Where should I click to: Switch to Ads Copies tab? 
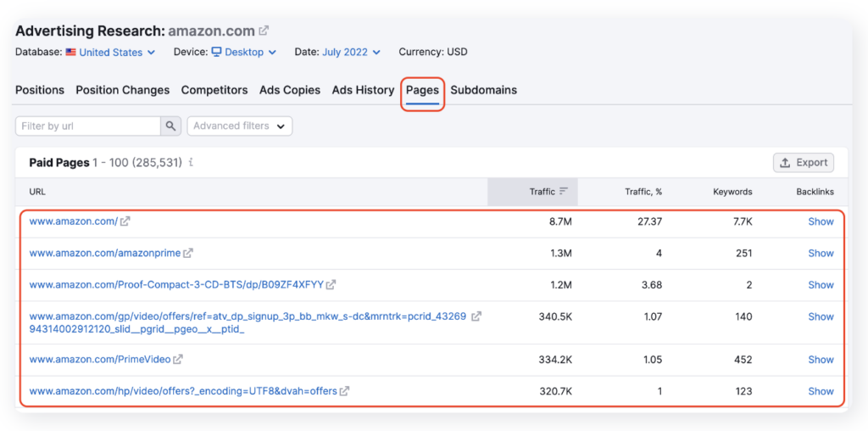pyautogui.click(x=290, y=90)
